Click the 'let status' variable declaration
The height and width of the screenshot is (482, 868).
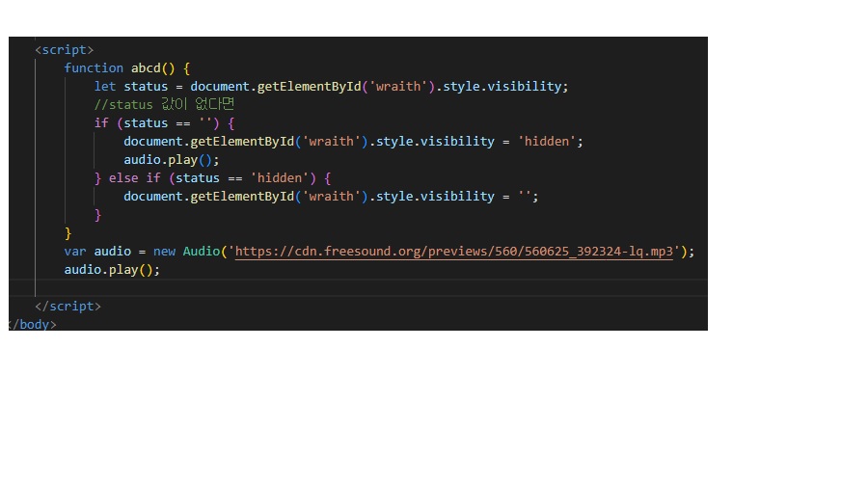pyautogui.click(x=130, y=87)
